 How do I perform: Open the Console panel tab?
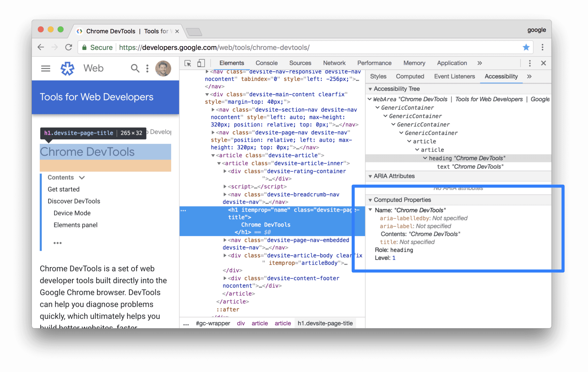(x=266, y=63)
